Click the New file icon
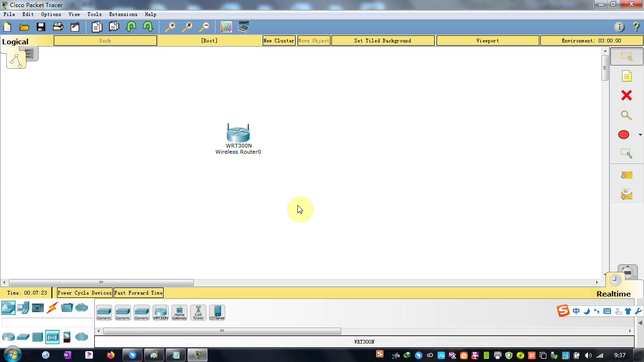The height and width of the screenshot is (362, 644). pos(8,27)
